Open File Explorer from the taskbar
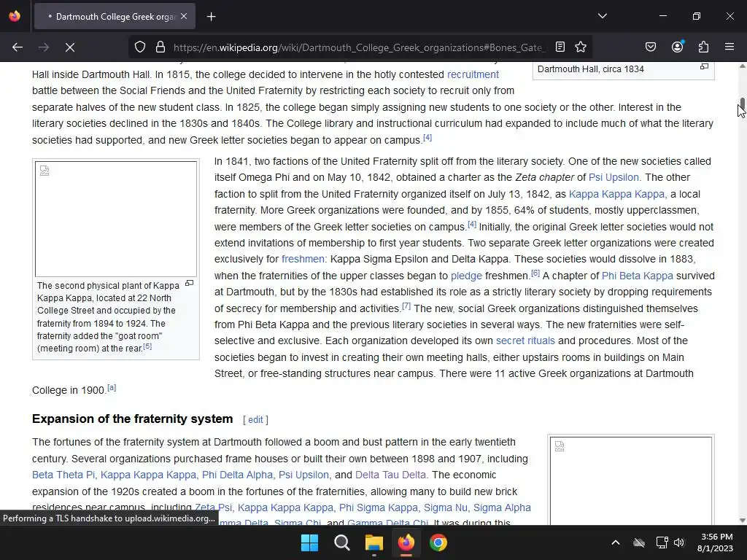747x560 pixels. tap(374, 542)
